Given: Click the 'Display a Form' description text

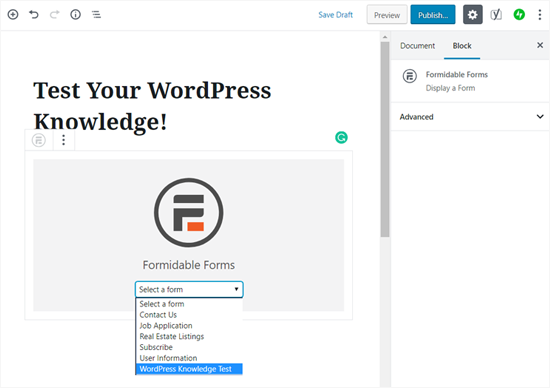Looking at the screenshot, I should coord(450,88).
